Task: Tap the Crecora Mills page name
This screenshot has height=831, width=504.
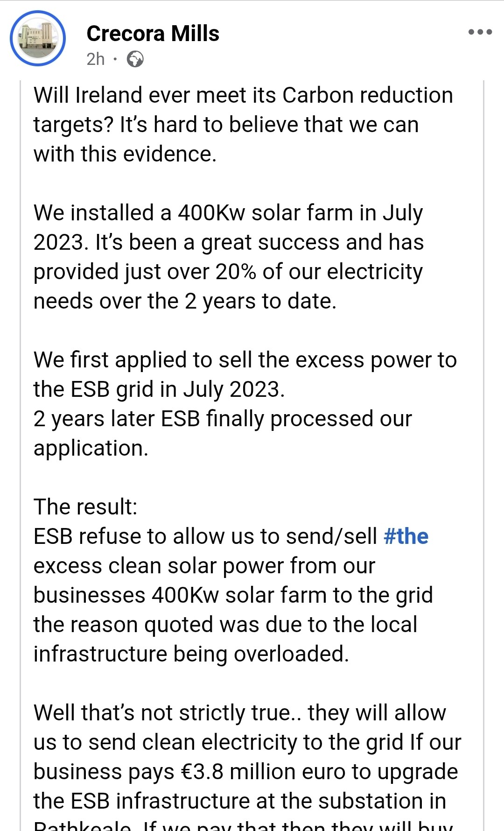Action: point(153,34)
